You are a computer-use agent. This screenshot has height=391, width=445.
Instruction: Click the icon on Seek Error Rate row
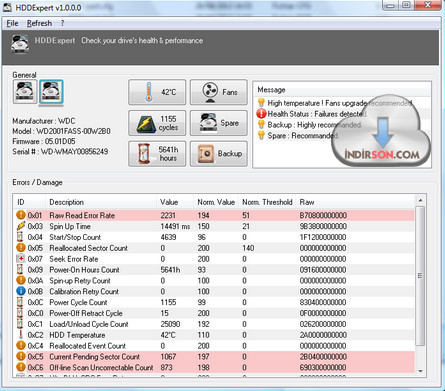pyautogui.click(x=21, y=259)
